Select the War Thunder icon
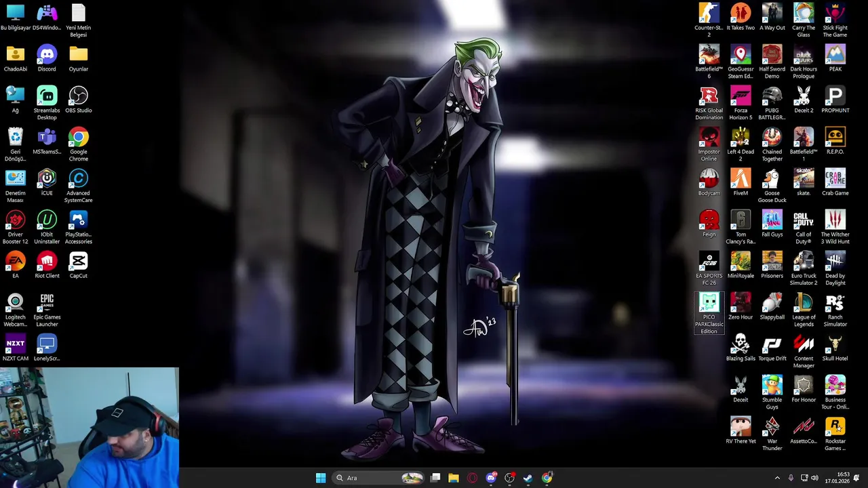This screenshot has width=868, height=488. click(x=772, y=434)
